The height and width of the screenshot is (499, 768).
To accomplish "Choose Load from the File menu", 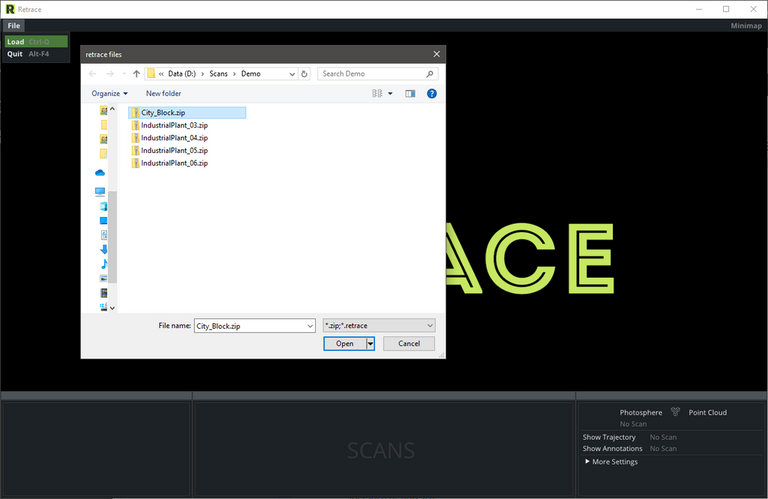I will [x=36, y=42].
